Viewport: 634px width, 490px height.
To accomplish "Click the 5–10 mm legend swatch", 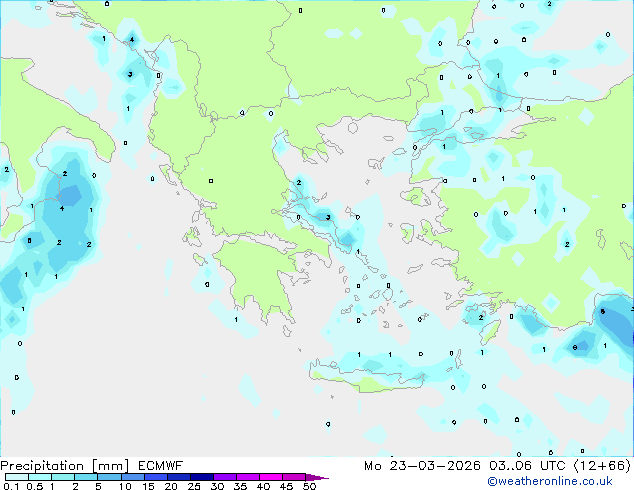I will pyautogui.click(x=109, y=477).
